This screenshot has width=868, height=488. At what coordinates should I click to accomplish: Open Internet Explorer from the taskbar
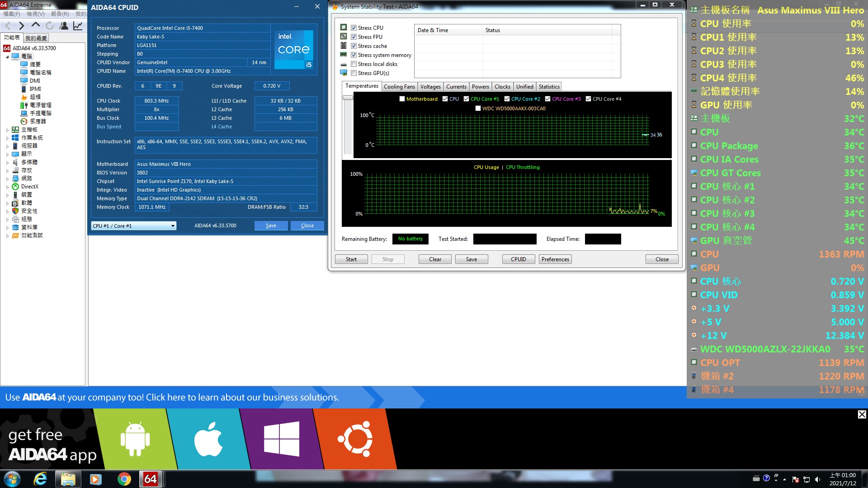click(40, 479)
